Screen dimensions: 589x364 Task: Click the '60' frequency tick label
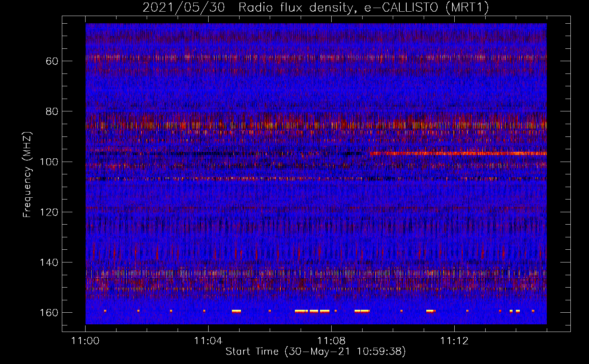[52, 61]
